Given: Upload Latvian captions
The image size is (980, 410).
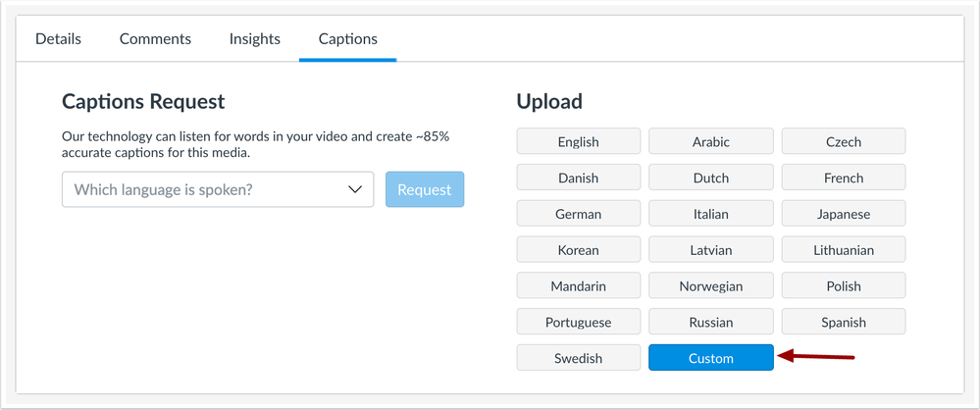Looking at the screenshot, I should pos(710,250).
